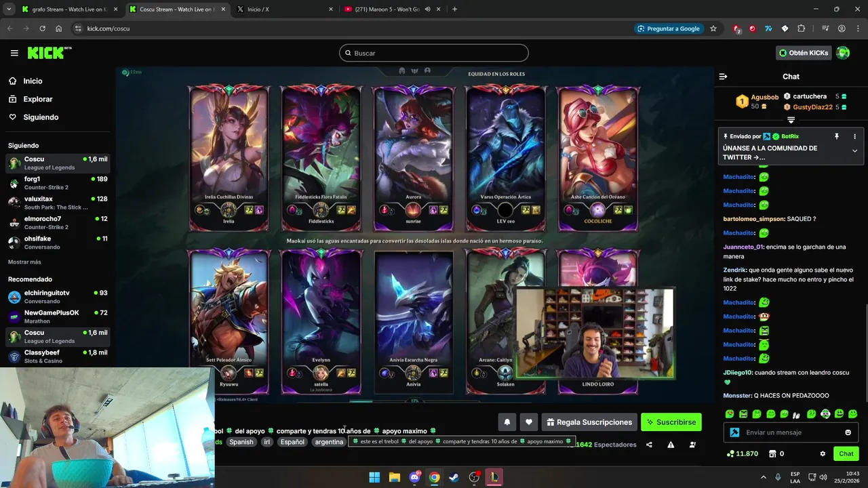The width and height of the screenshot is (868, 488).
Task: Follow channel with heart button
Action: (529, 422)
